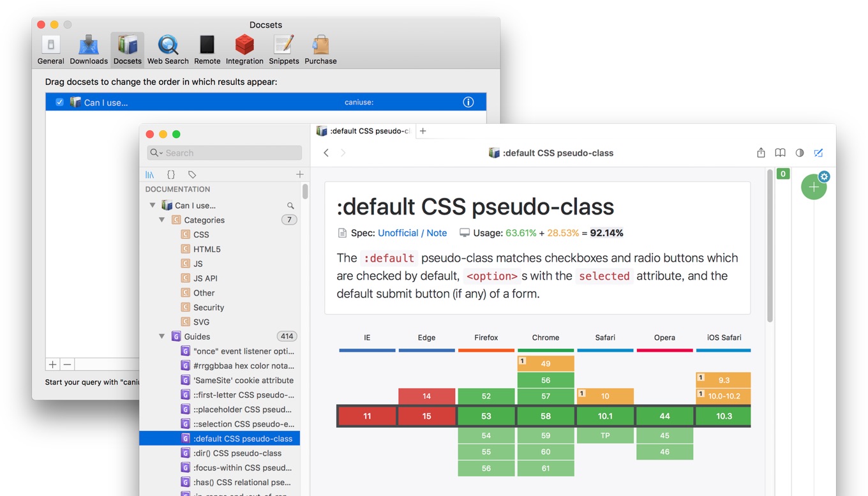Click the Chrome 58 support cell
868x496 pixels.
pos(545,416)
